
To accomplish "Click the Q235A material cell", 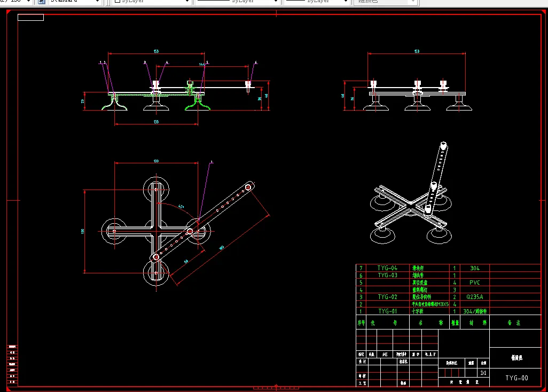I will [475, 296].
